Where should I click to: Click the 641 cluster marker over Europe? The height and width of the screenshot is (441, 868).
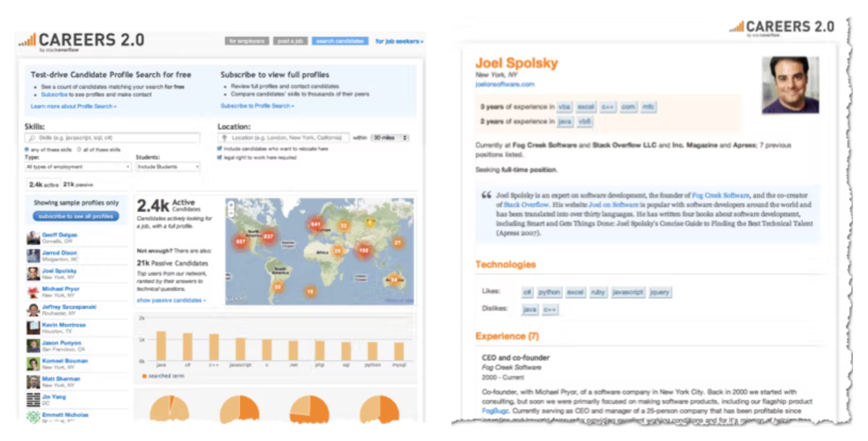[x=316, y=224]
